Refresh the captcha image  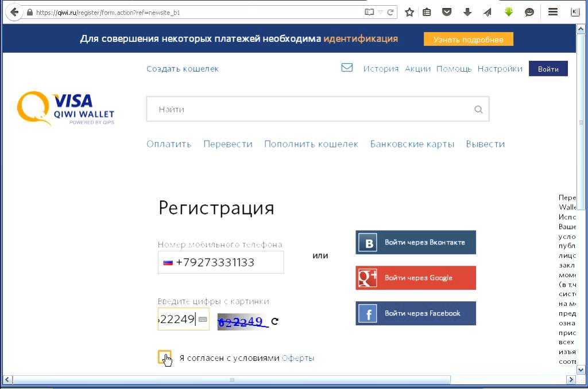pos(274,321)
